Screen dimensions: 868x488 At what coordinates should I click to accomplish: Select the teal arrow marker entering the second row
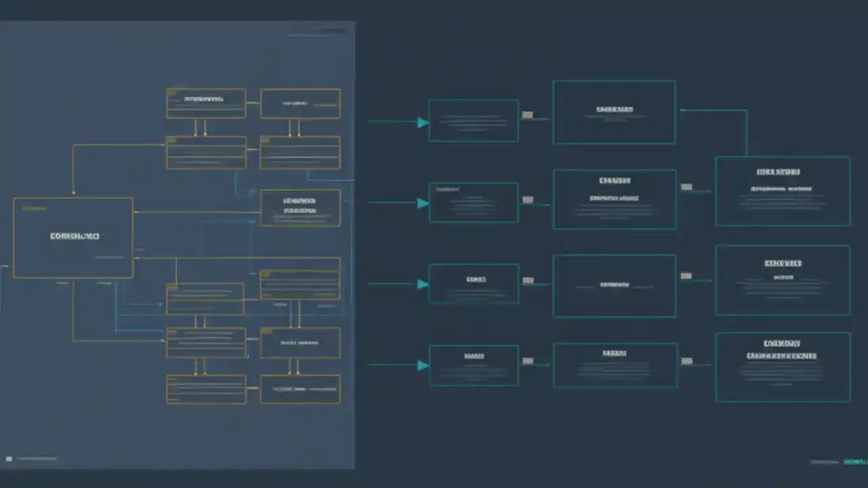pos(422,203)
